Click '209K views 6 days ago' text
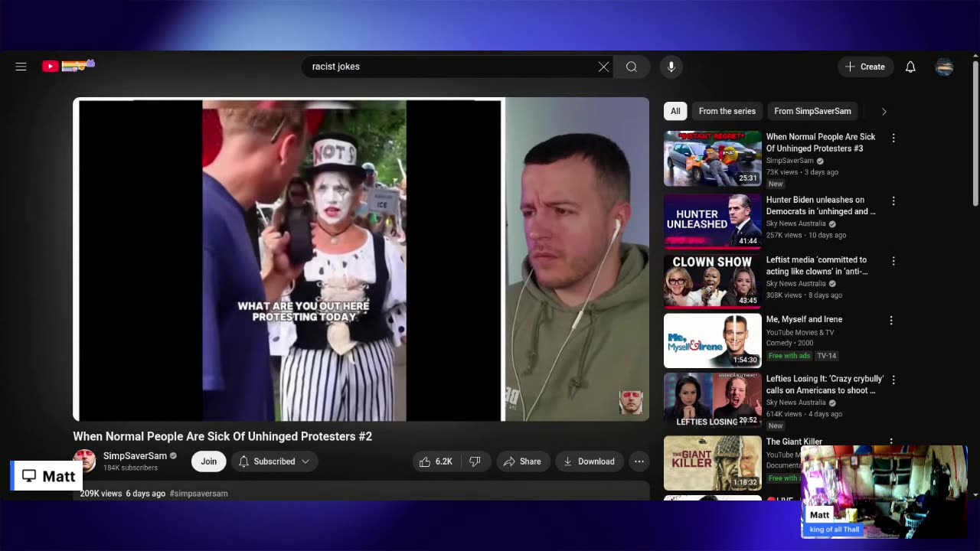 click(x=122, y=494)
